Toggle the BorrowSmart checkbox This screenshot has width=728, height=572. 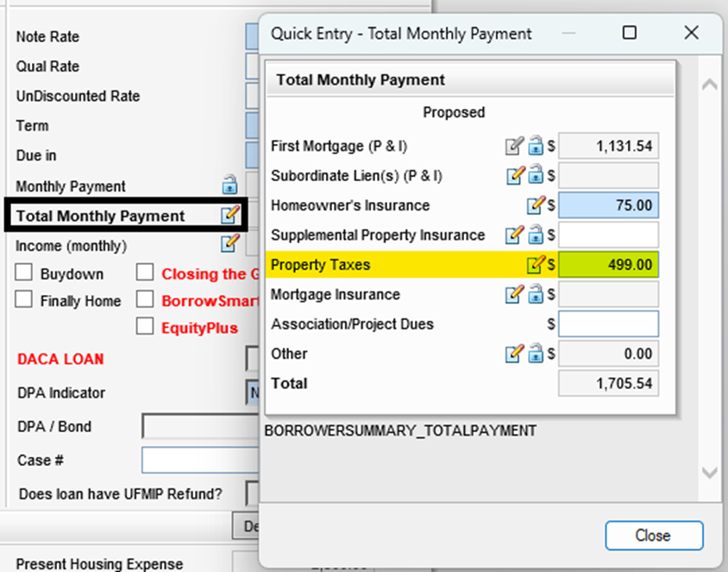click(146, 300)
